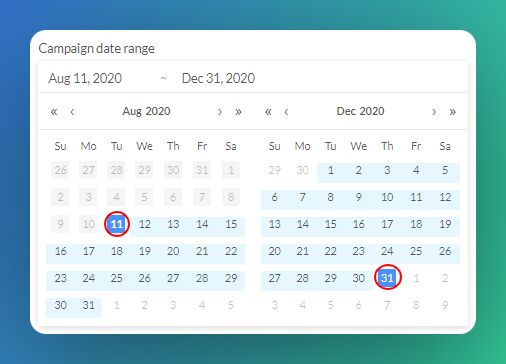Pick August 20 in the left calendar
Viewport: 506px width, 364px height.
pos(173,251)
